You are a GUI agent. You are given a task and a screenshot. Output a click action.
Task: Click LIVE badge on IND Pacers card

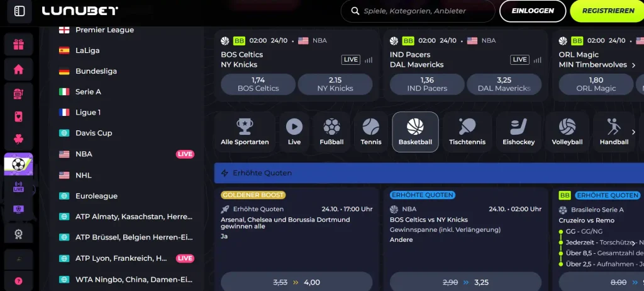[x=519, y=60]
